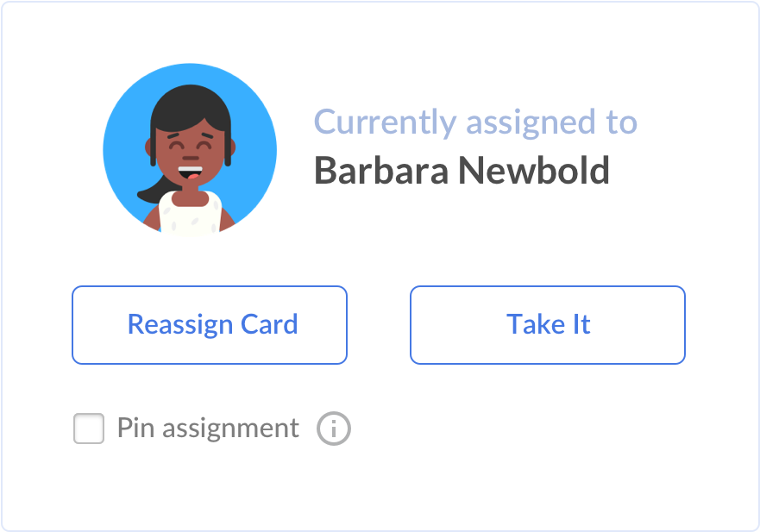Select the assignee name text
The width and height of the screenshot is (760, 532).
462,171
